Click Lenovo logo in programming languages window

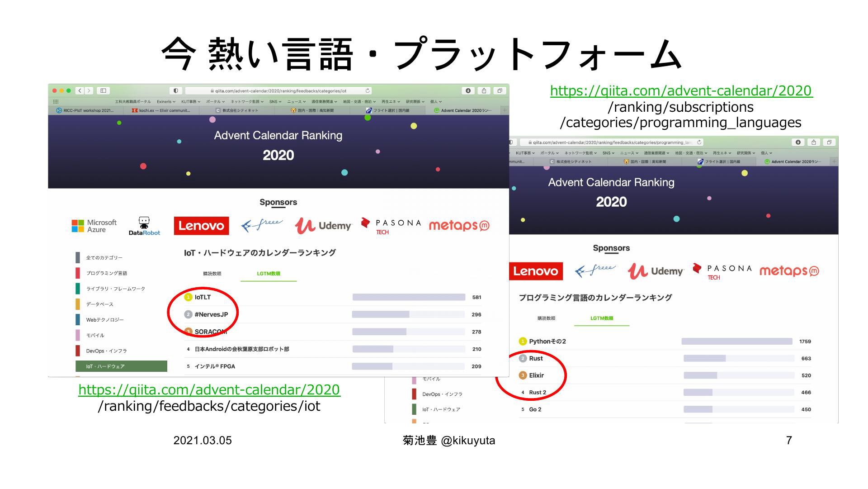click(x=536, y=271)
